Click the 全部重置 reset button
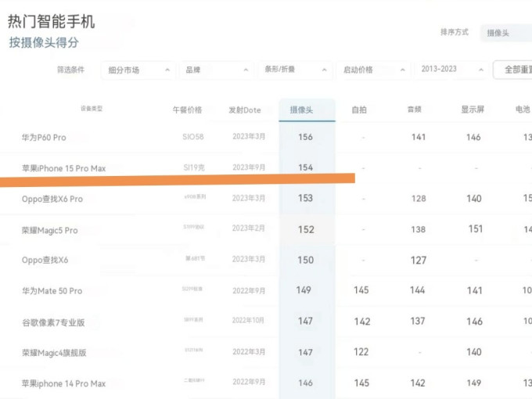532x399 pixels. (512, 70)
